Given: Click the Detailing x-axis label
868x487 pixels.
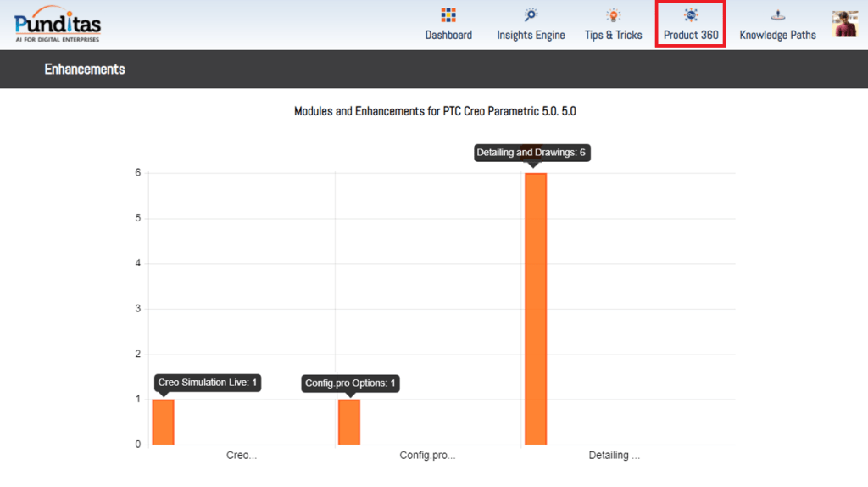Looking at the screenshot, I should 614,456.
